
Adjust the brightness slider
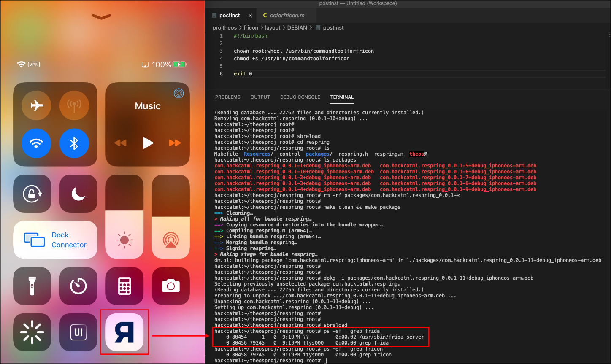point(124,217)
